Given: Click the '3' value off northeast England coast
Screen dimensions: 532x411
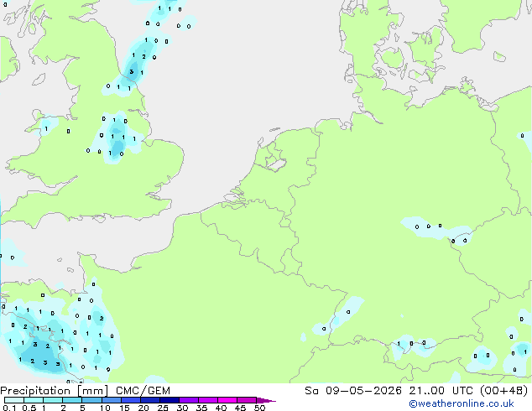Looking at the screenshot, I should pos(132,71).
